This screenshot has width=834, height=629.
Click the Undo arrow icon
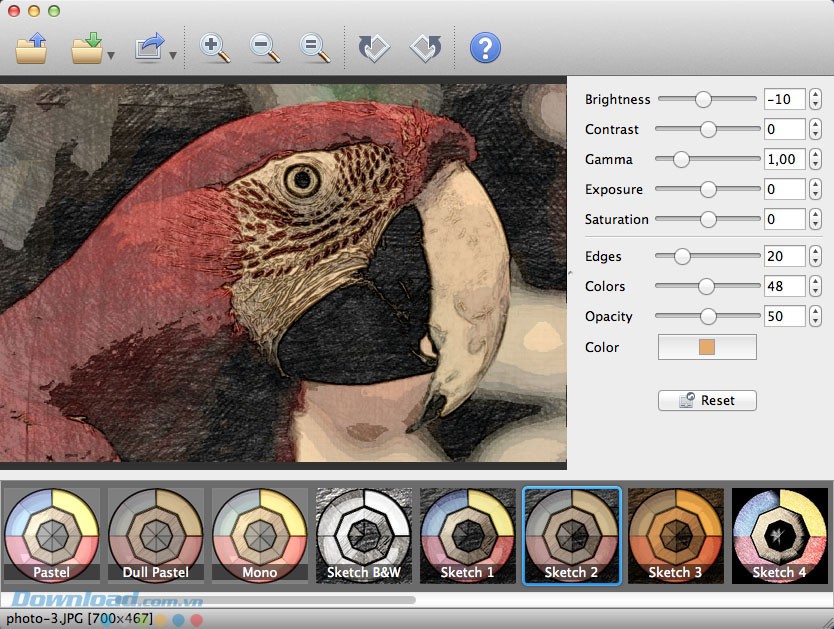coord(374,48)
